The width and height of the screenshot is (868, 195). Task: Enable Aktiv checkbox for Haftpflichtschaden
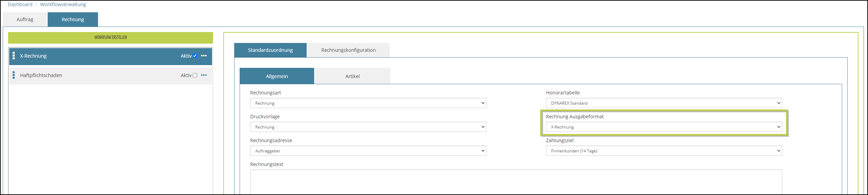coord(195,75)
